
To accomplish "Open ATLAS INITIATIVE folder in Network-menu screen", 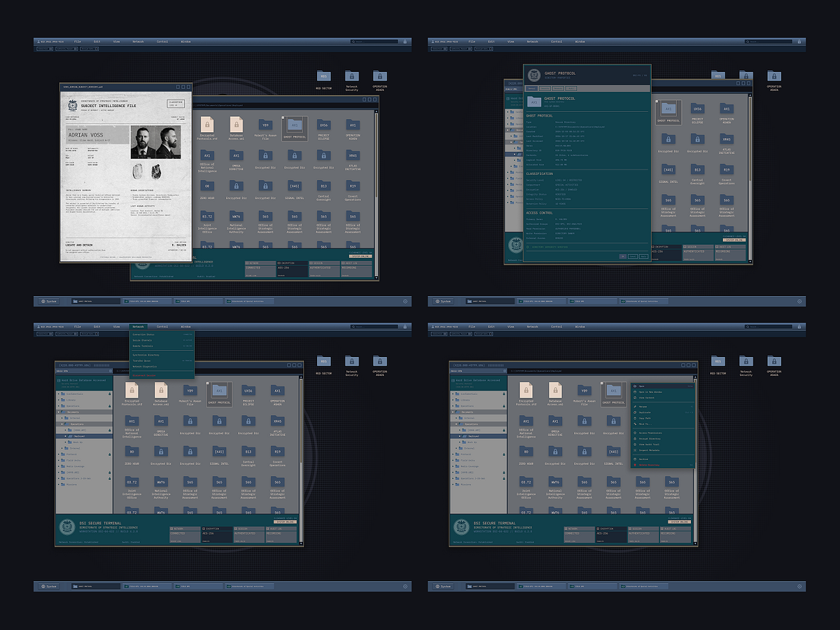I will point(278,424).
